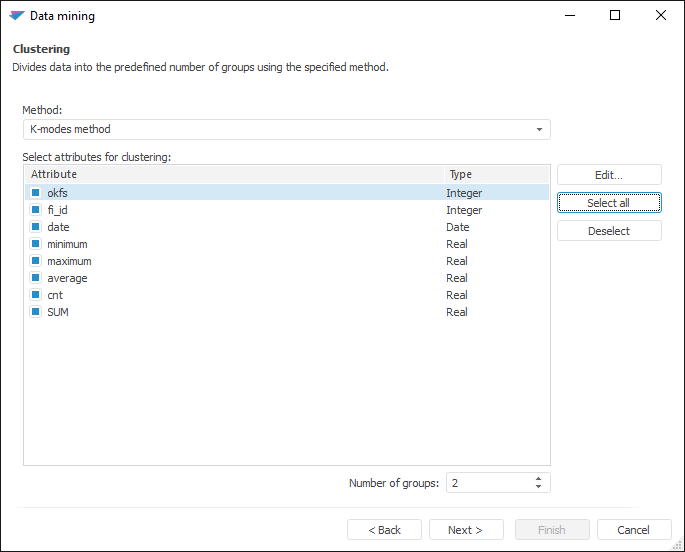This screenshot has height=552, width=685.
Task: Click the Data mining app icon
Action: 16,16
